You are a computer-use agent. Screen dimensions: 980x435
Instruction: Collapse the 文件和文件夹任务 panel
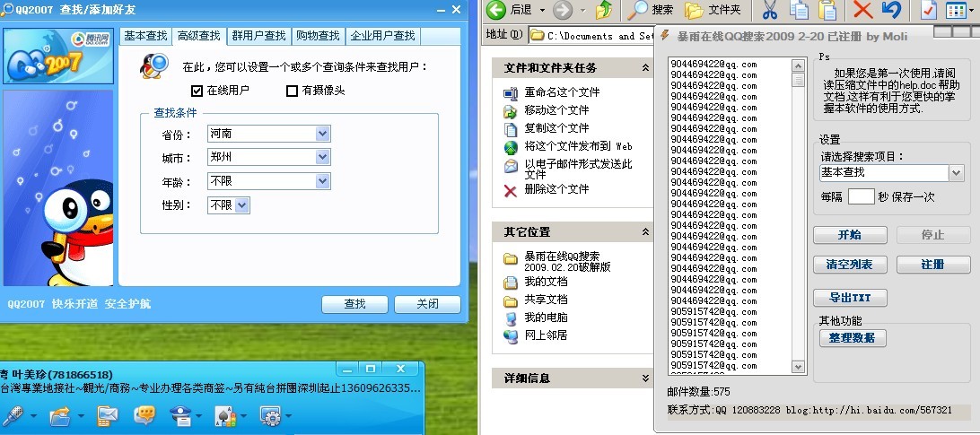645,67
